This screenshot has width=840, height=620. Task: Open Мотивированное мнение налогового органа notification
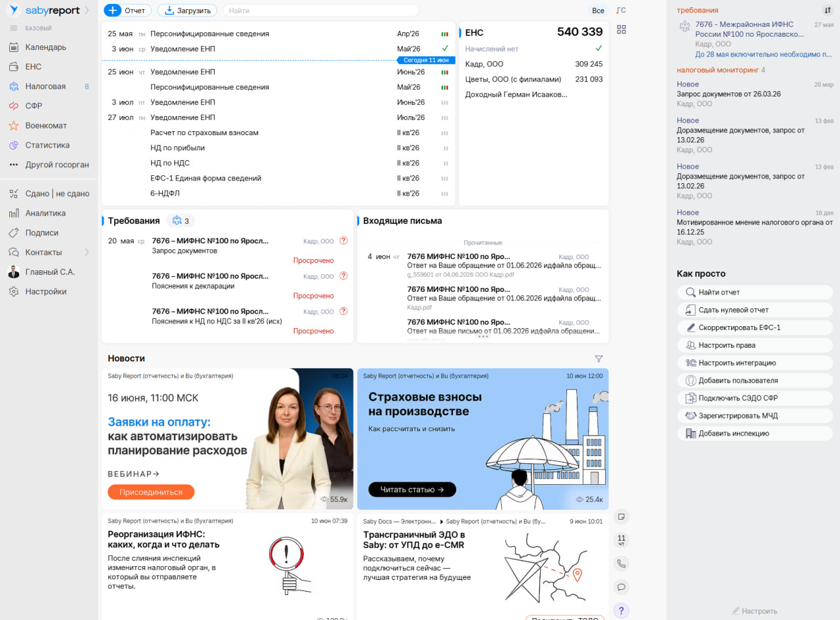click(755, 227)
